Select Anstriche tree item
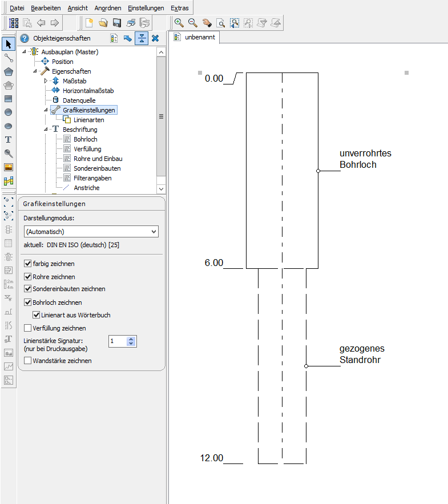 tap(87, 188)
